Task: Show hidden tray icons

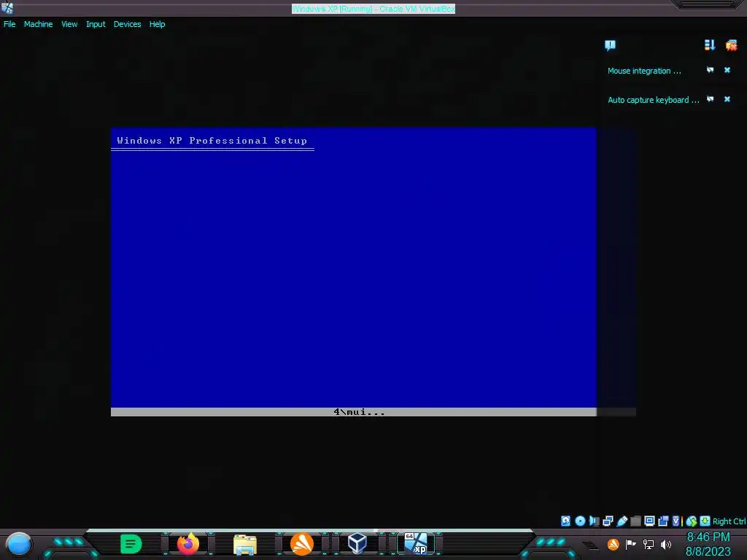Action: [x=589, y=545]
